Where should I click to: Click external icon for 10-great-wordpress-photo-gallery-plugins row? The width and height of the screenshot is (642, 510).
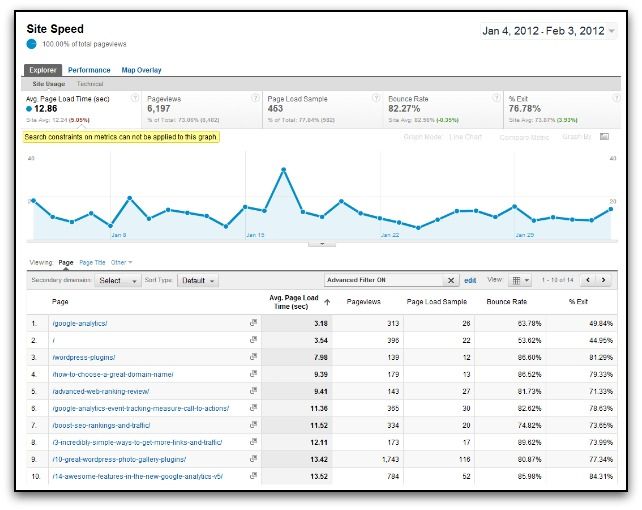pyautogui.click(x=253, y=459)
